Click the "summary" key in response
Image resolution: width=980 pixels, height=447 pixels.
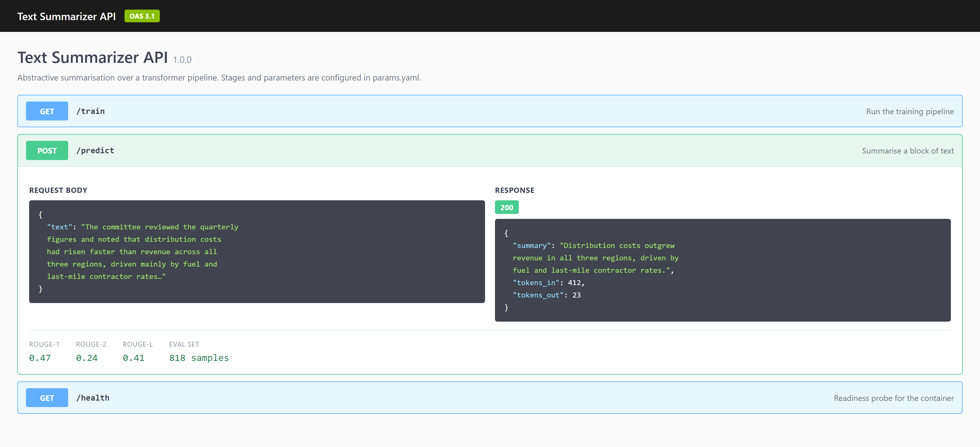[532, 245]
